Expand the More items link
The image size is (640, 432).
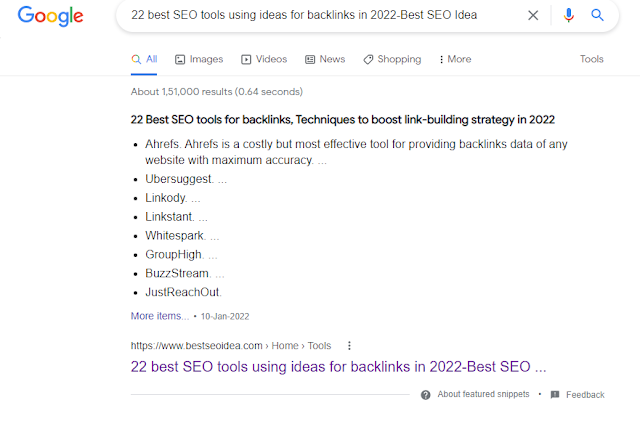pos(160,316)
